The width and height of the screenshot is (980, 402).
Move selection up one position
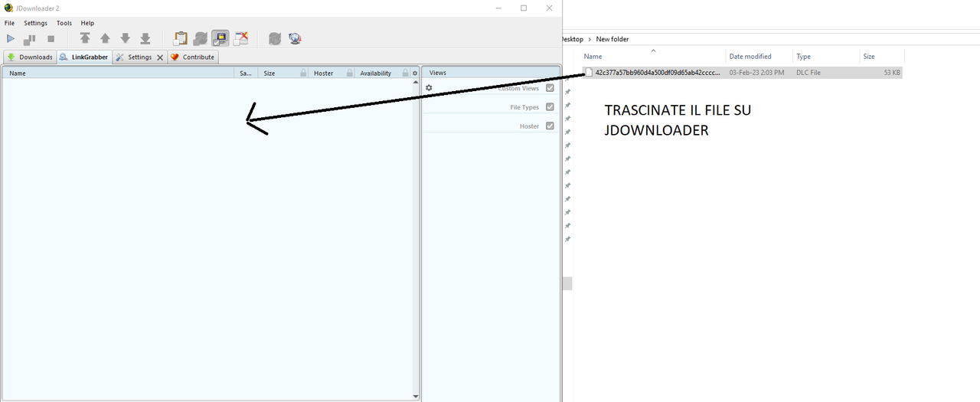(x=105, y=38)
